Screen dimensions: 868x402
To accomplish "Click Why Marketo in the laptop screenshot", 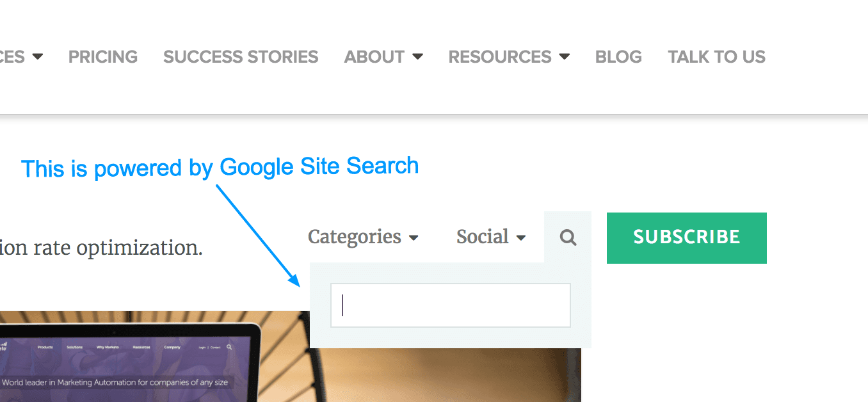I will tap(108, 348).
